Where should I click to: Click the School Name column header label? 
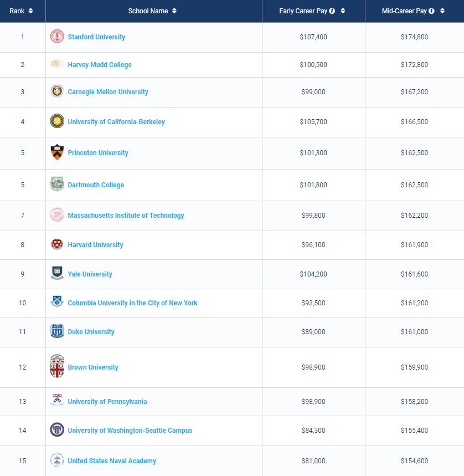coord(148,11)
